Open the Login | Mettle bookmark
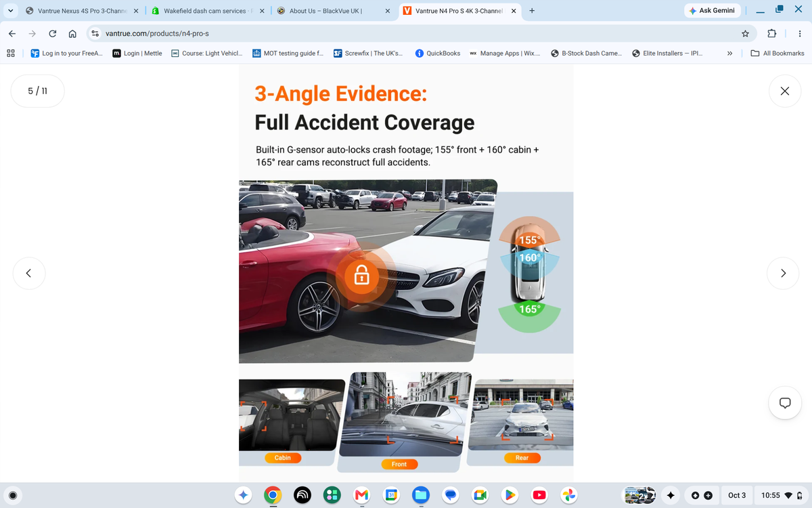Viewport: 812px width, 508px height. 137,53
